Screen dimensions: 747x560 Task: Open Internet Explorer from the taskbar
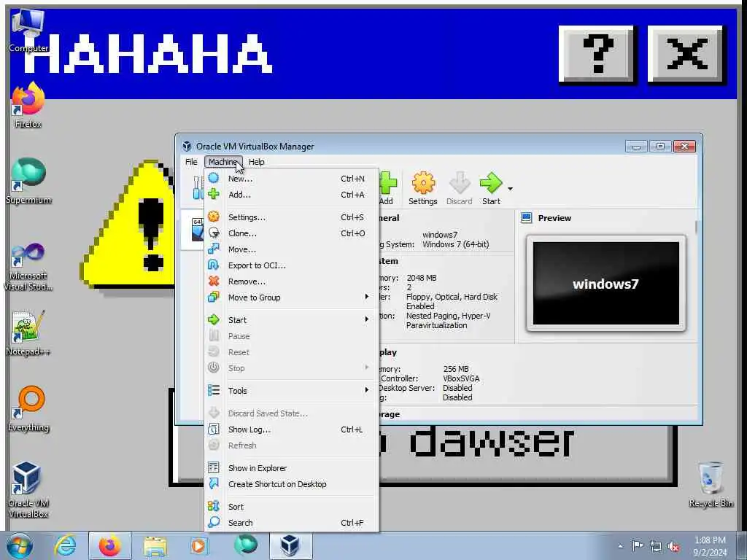65,545
